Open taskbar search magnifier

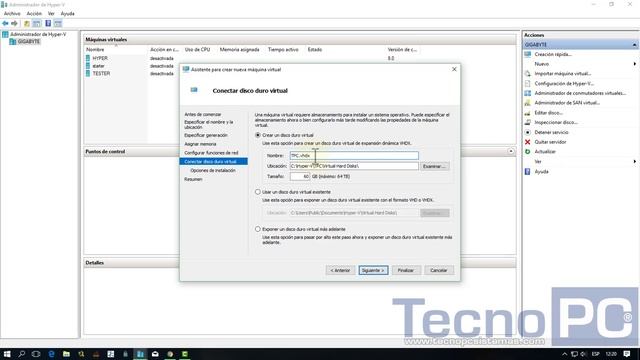22,354
